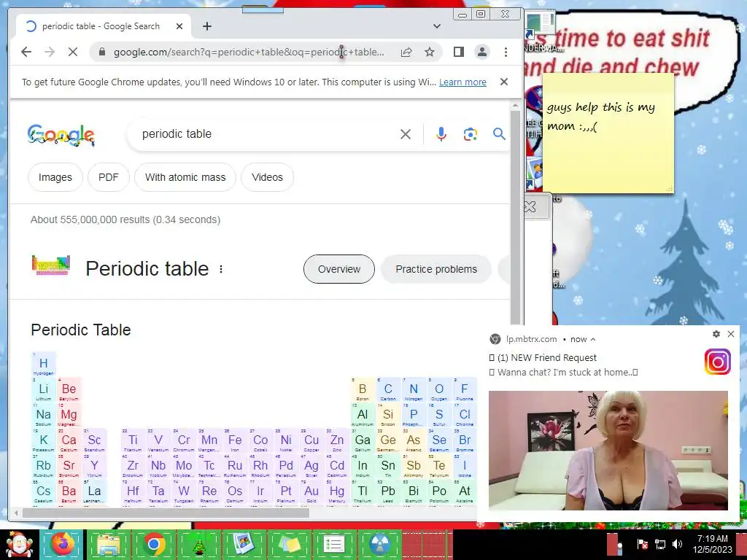View the site information lock icon
This screenshot has height=560, width=747.
click(102, 52)
